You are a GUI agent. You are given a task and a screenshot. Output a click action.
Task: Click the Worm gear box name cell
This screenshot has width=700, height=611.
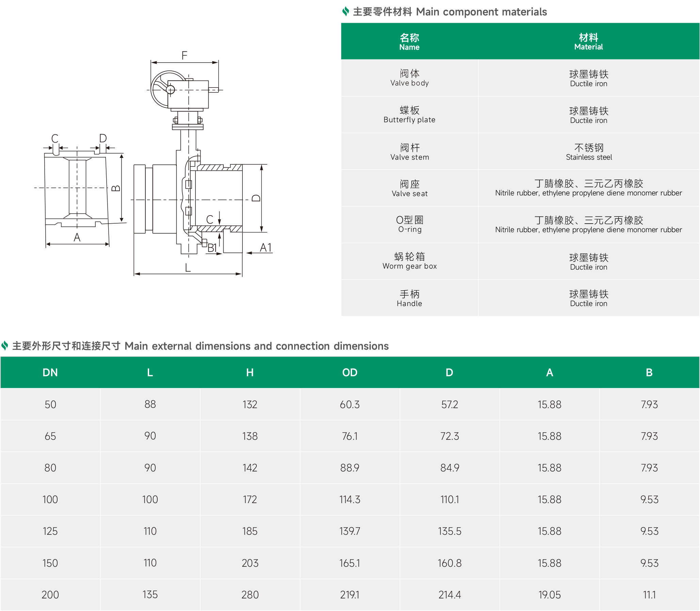click(409, 261)
